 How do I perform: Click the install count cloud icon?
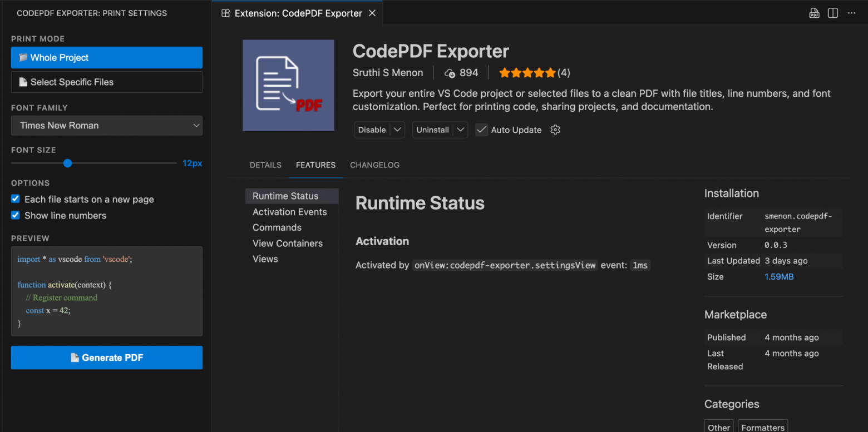coord(450,73)
